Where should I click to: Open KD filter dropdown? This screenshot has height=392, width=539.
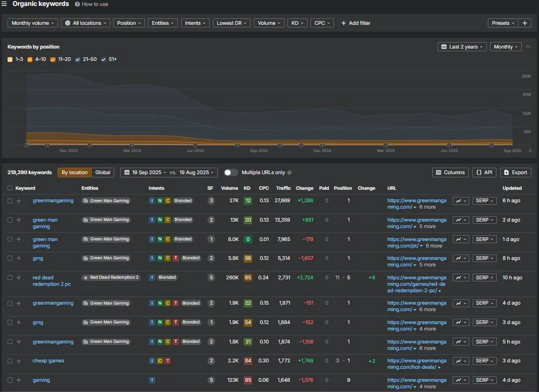[298, 23]
